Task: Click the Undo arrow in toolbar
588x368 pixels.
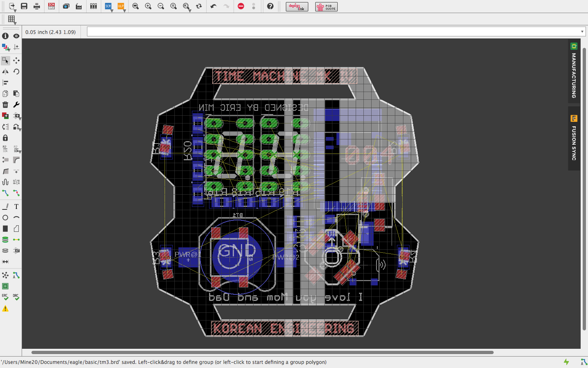Action: tap(213, 6)
